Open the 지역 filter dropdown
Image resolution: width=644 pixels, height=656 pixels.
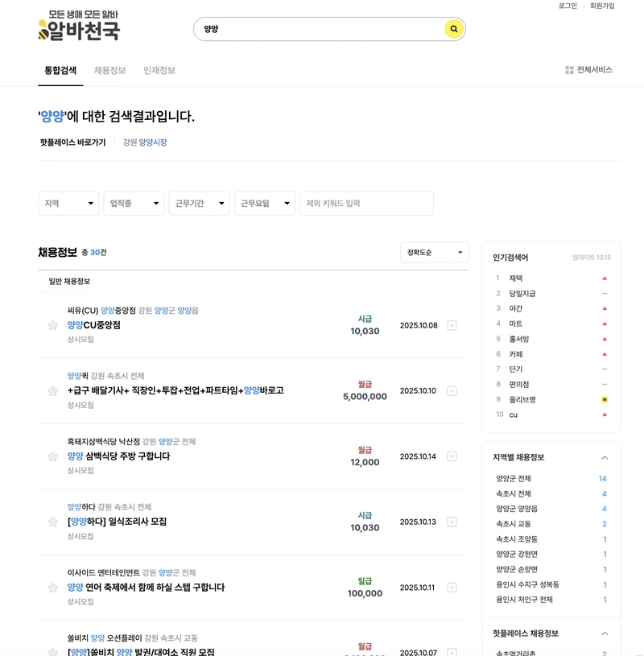pos(68,204)
